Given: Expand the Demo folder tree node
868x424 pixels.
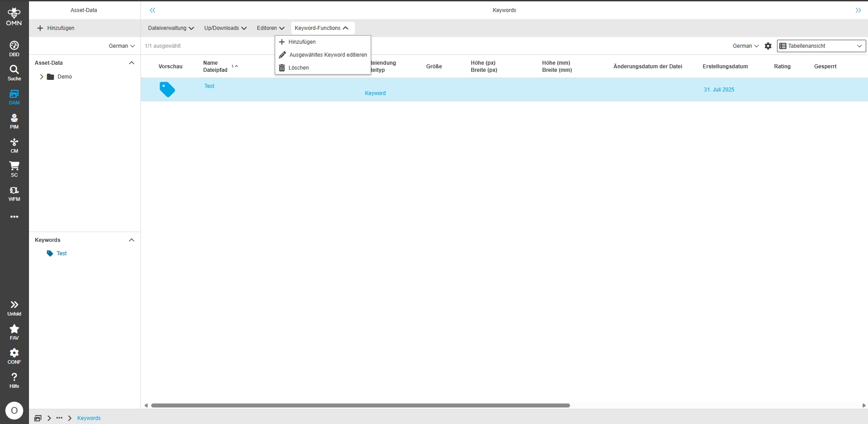Looking at the screenshot, I should pos(41,77).
